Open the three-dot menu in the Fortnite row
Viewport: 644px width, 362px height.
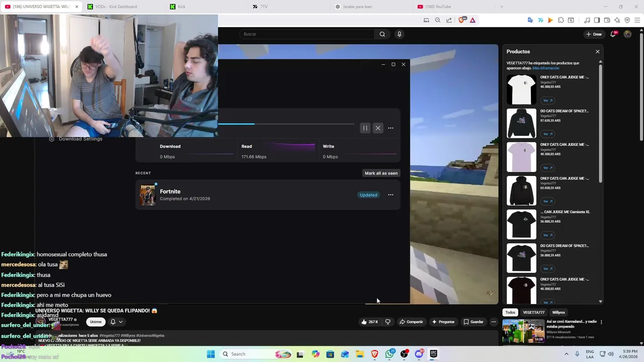pyautogui.click(x=390, y=195)
